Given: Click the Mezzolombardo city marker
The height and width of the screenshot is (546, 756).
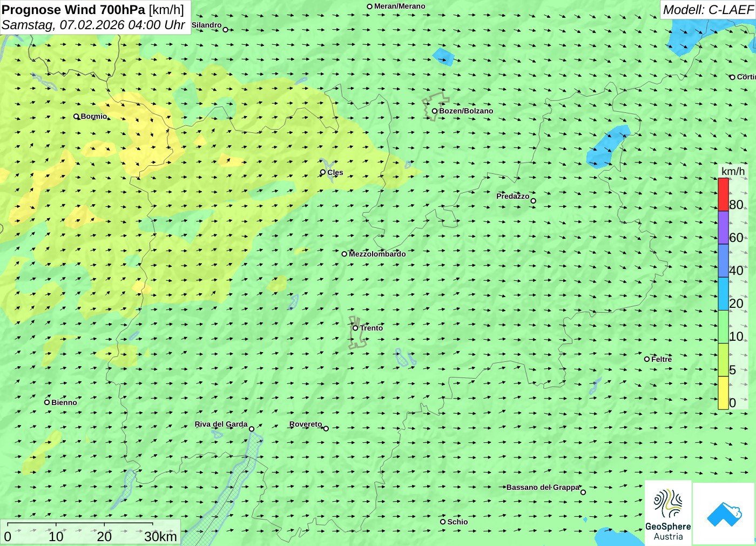Looking at the screenshot, I should [x=345, y=254].
